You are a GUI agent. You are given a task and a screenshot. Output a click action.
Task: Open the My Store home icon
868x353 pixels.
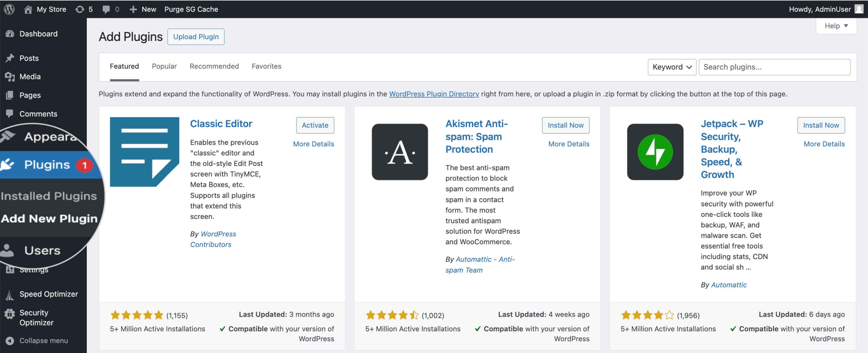(28, 9)
